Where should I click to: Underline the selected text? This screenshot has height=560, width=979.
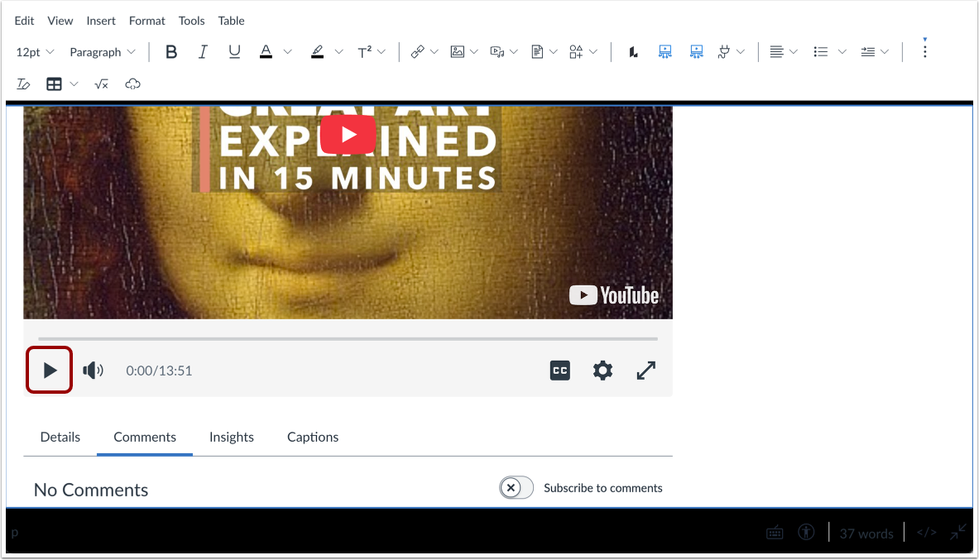pos(234,52)
